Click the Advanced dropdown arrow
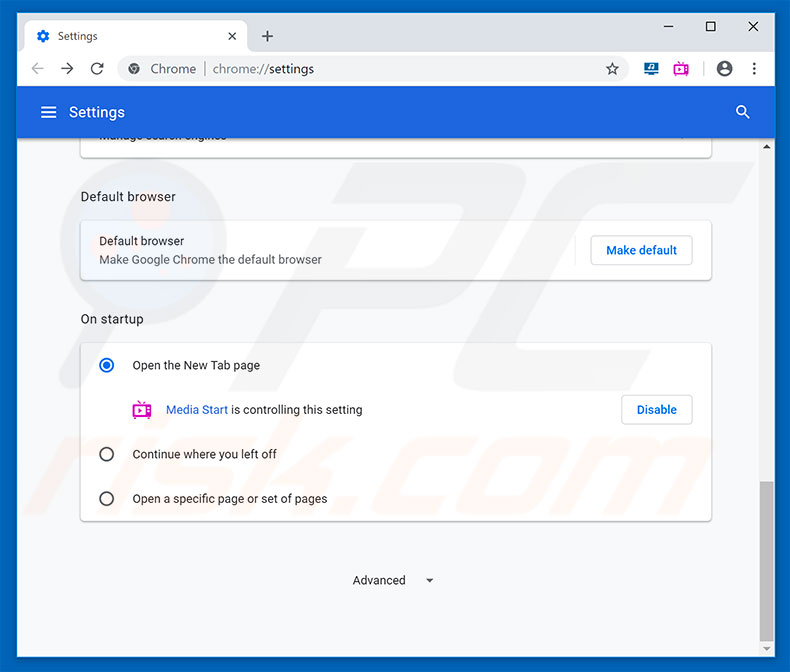 [430, 580]
